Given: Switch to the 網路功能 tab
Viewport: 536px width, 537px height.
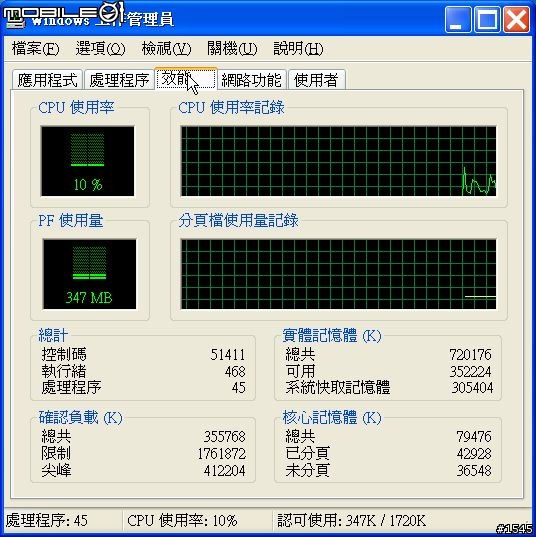Looking at the screenshot, I should click(x=251, y=80).
